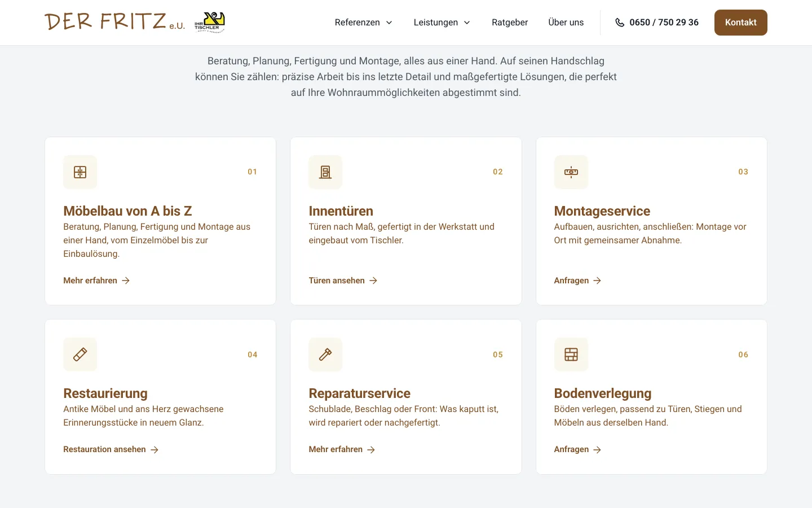The width and height of the screenshot is (812, 508).
Task: Call the phone number 0650 / 750 29 36
Action: 657,23
